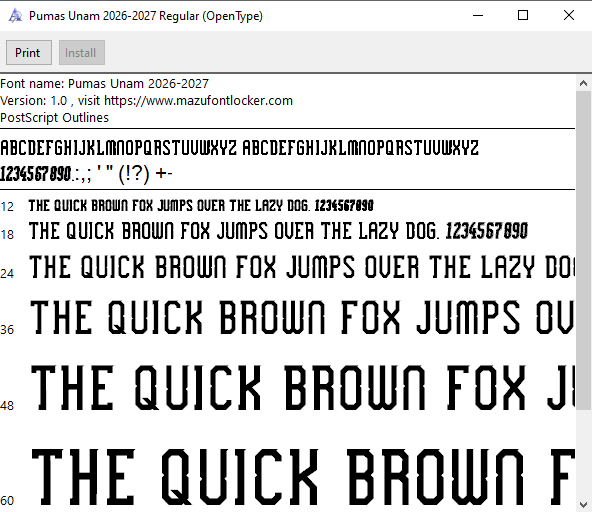Minimize the font viewer window
Screen dimensions: 592x512
tap(478, 15)
